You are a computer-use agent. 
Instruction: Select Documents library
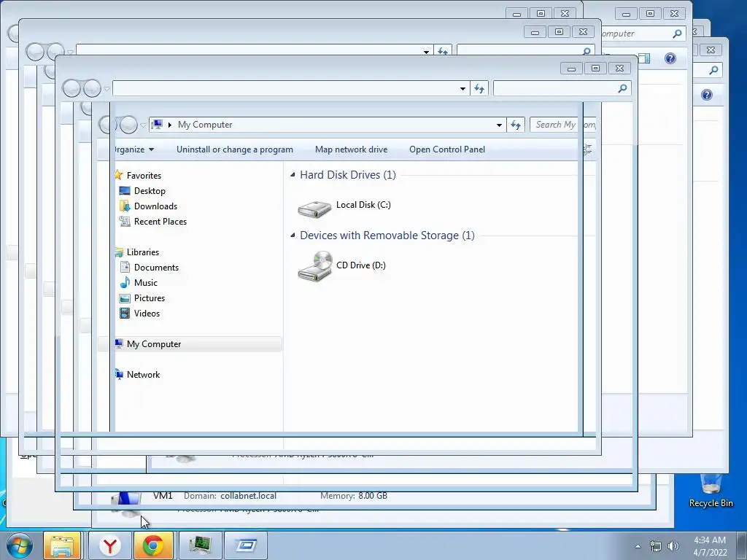coord(156,267)
